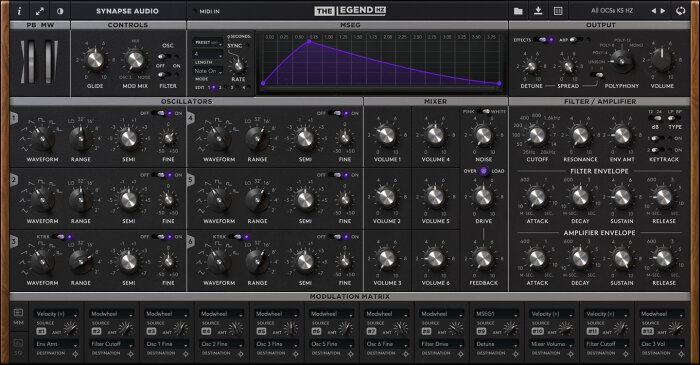Click the save preset download icon

[538, 11]
